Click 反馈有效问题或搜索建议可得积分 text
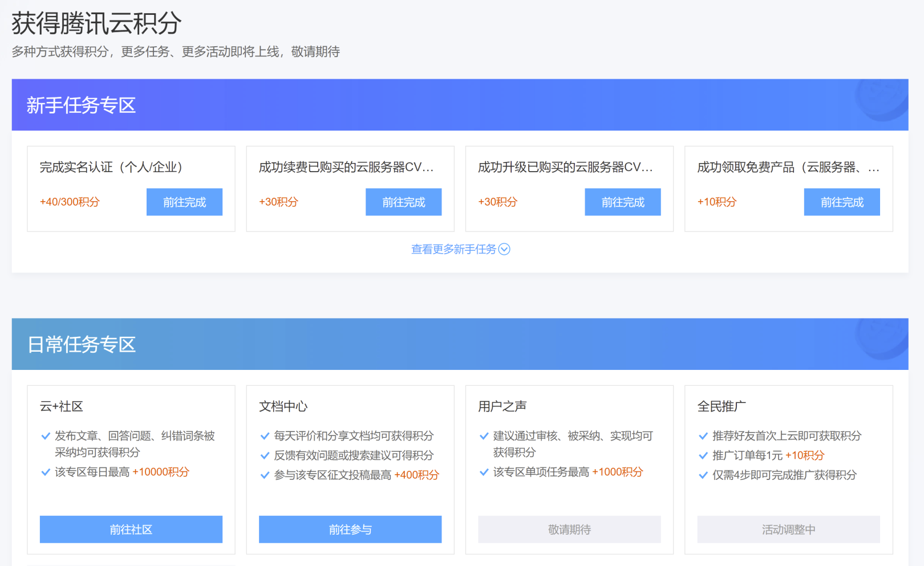 click(354, 455)
